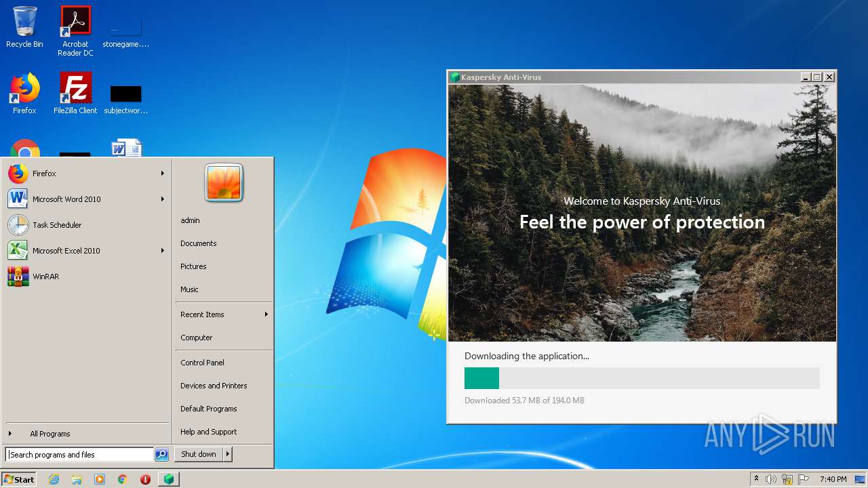Expand the Microsoft Excel 2010 jump list arrow
Screen dimensions: 868x488
pos(163,251)
